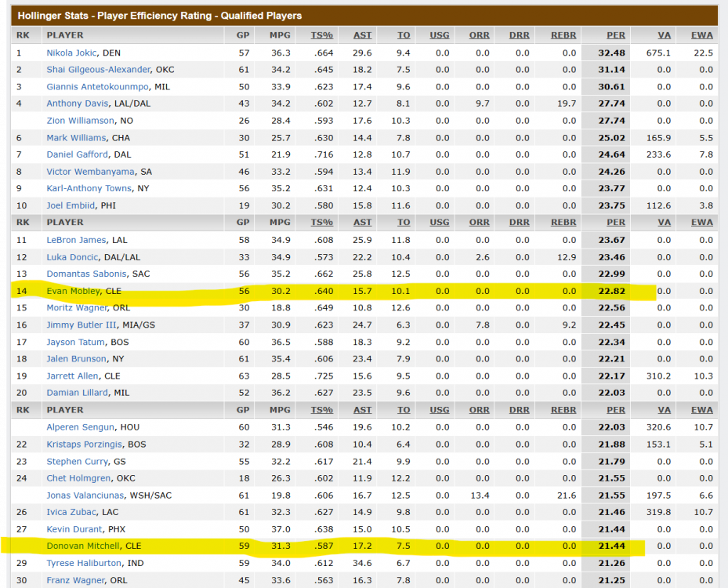The image size is (728, 588).
Task: Sort by AST using the topmost header
Action: (362, 35)
